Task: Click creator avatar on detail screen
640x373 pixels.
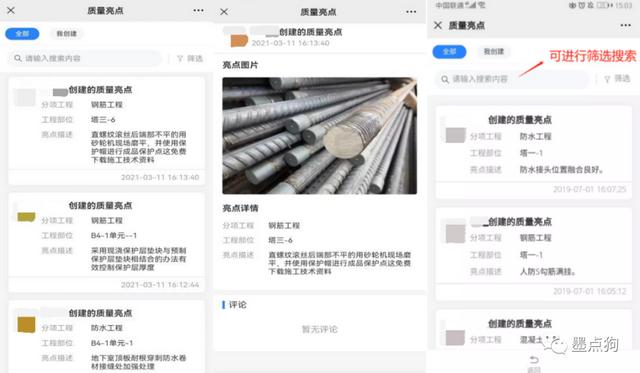Action: (239, 40)
